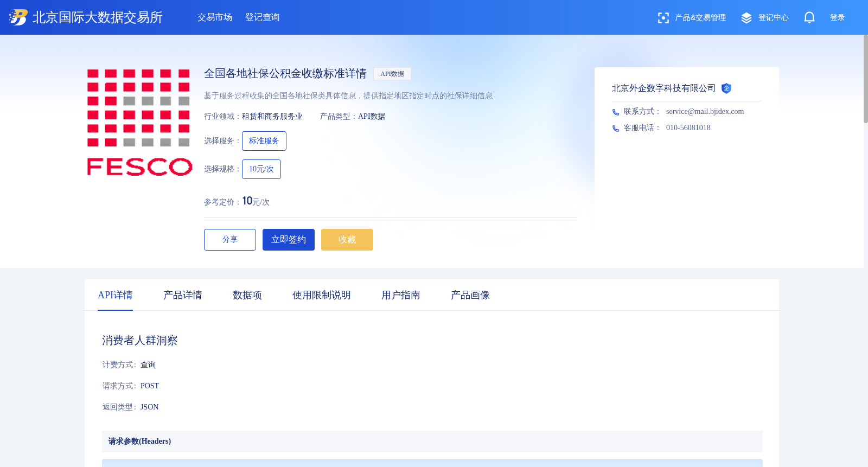Screen dimensions: 868x467
Task: Switch to the 产品详情 tab
Action: [183, 295]
